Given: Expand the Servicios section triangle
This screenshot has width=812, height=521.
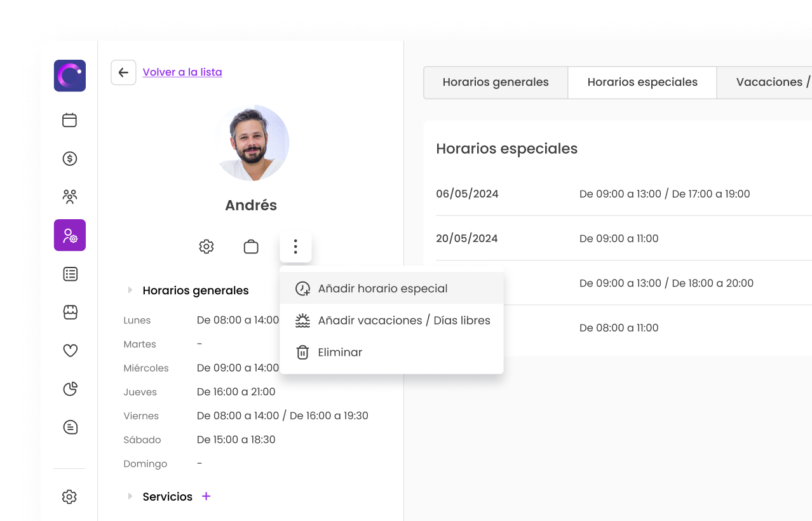Looking at the screenshot, I should point(130,496).
